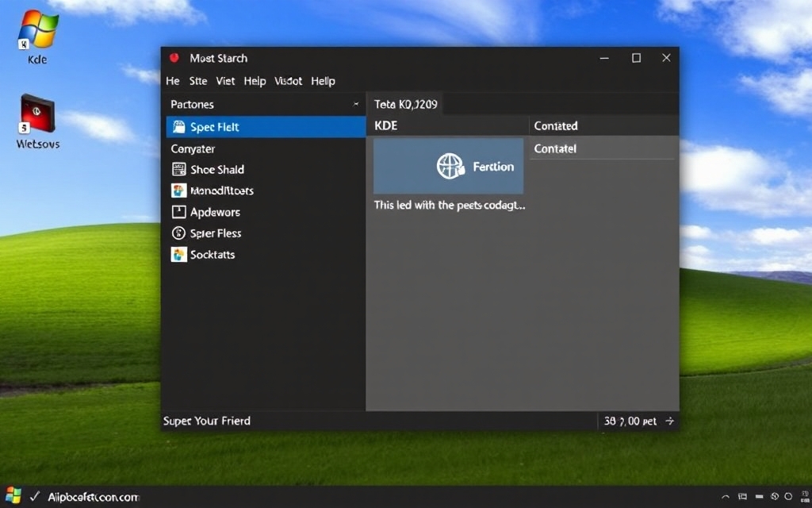Screen dimensions: 812x508
Task: Click 'Super Your Frierd' in the status bar
Action: pyautogui.click(x=207, y=421)
